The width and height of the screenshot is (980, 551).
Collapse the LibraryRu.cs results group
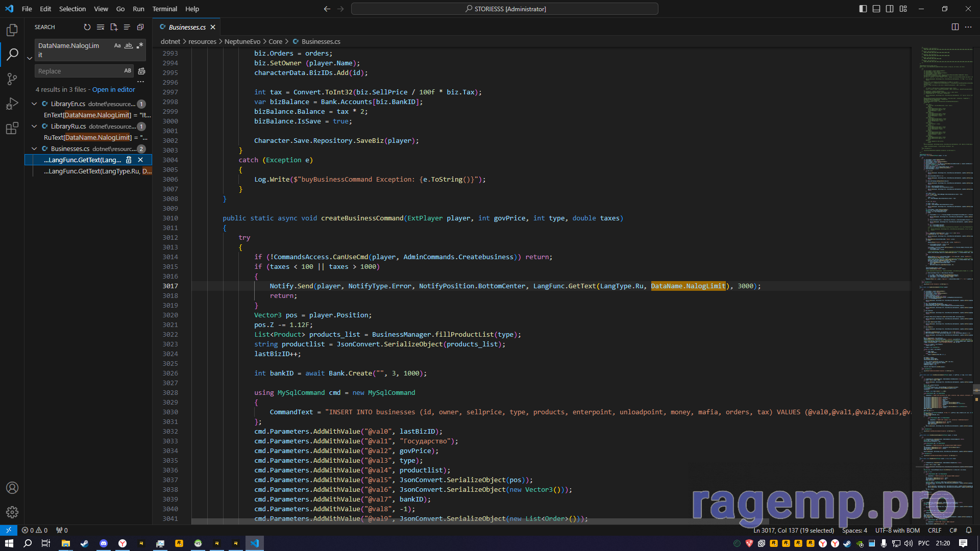(x=34, y=126)
